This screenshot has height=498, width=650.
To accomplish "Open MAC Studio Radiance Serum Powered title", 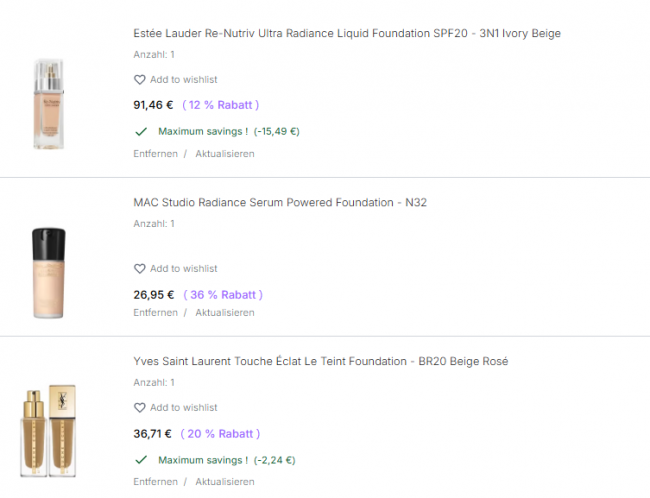I will pos(280,203).
